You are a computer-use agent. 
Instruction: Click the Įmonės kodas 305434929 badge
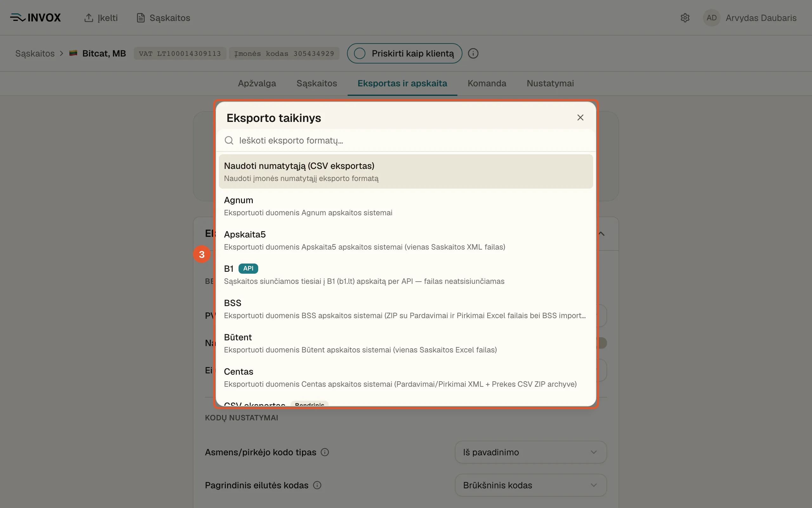284,53
